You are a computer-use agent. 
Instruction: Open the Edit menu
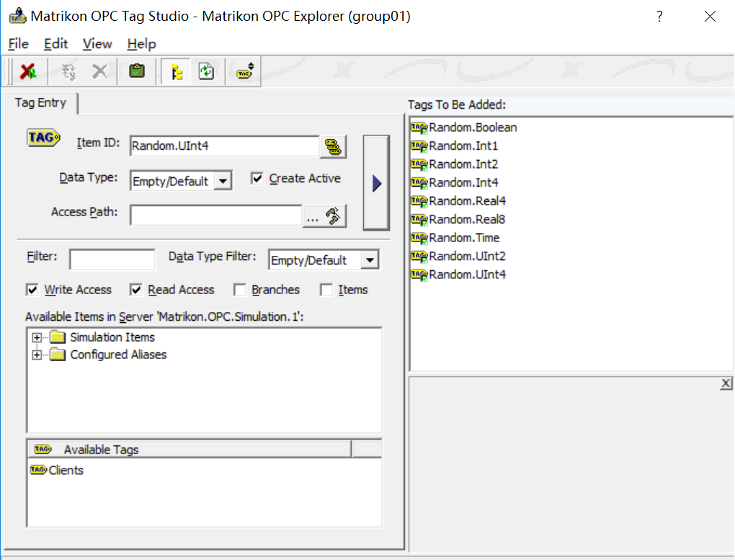pos(55,44)
